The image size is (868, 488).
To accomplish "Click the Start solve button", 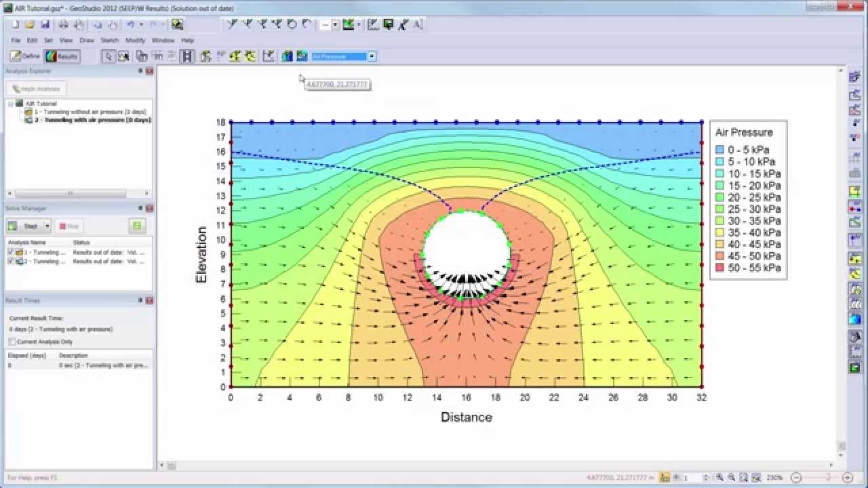I will 24,226.
